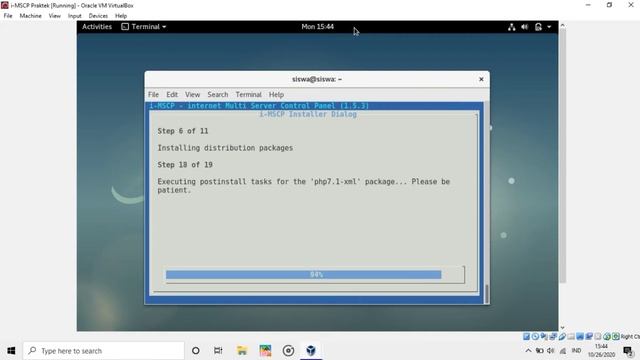Open the GNOME Activities overview

coord(97,27)
